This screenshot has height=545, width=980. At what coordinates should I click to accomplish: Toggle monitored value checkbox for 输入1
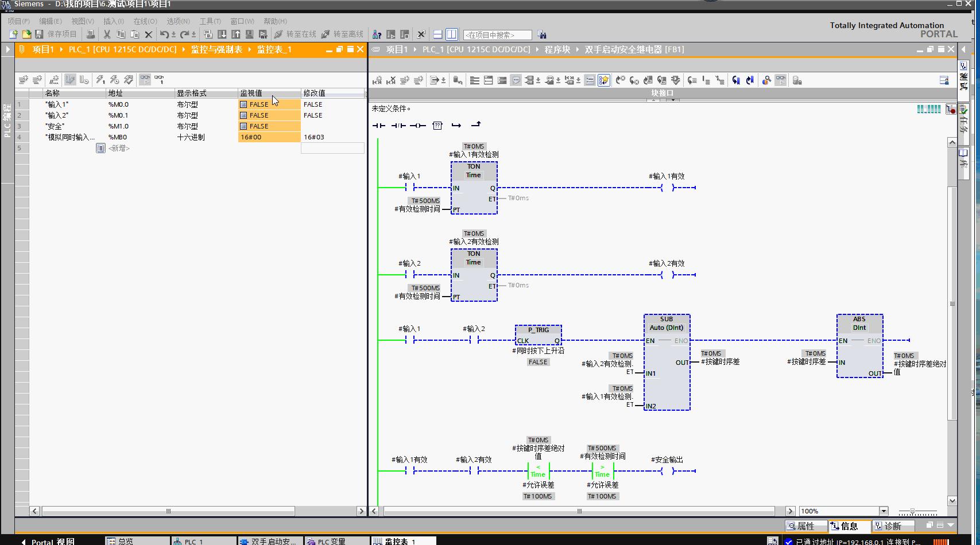[243, 104]
